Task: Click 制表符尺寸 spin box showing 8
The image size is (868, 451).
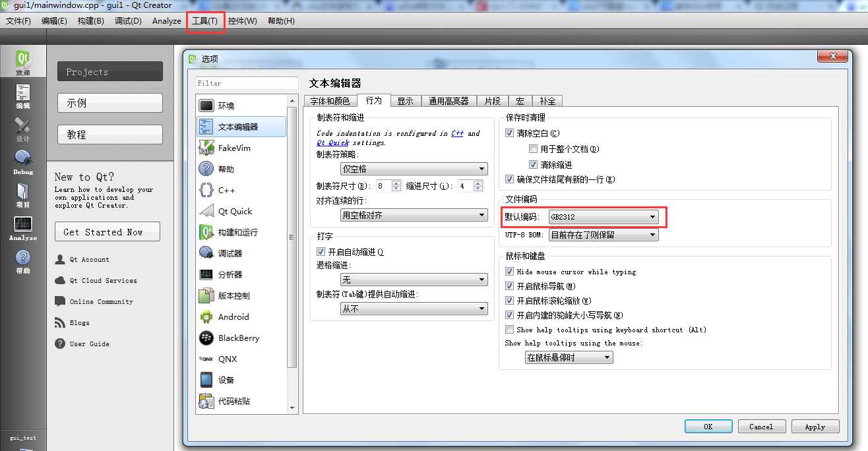Action: coord(388,186)
